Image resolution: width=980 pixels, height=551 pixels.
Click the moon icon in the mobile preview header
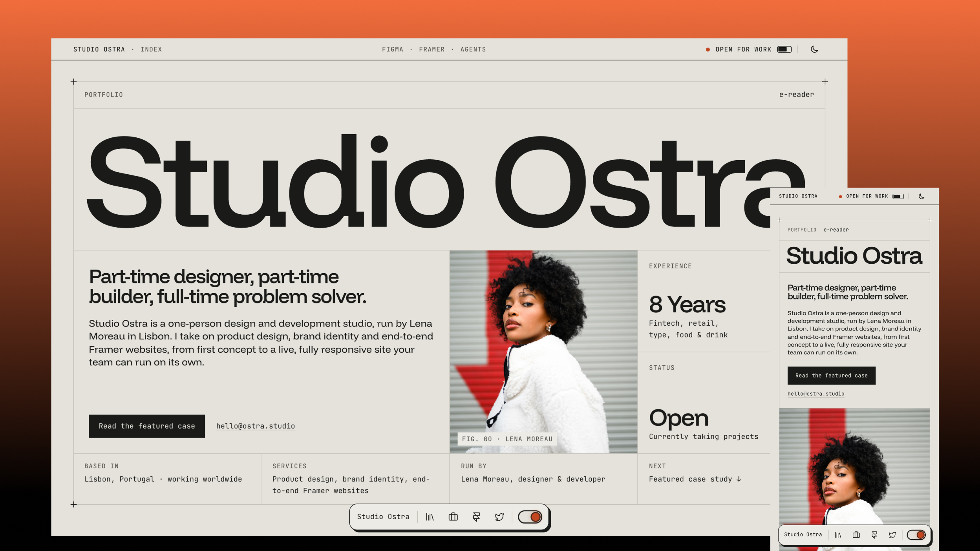point(921,196)
